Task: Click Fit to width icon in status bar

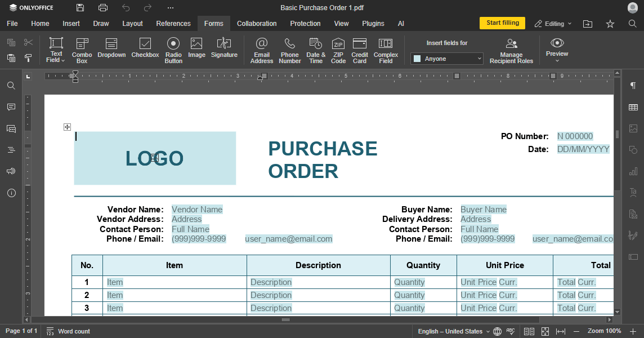Action: (561, 331)
